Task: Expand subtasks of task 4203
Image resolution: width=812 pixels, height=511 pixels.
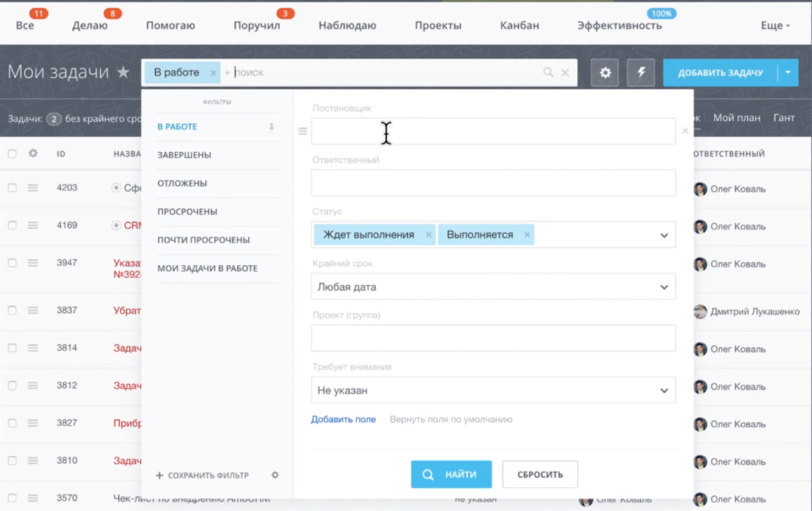Action: pyautogui.click(x=117, y=188)
